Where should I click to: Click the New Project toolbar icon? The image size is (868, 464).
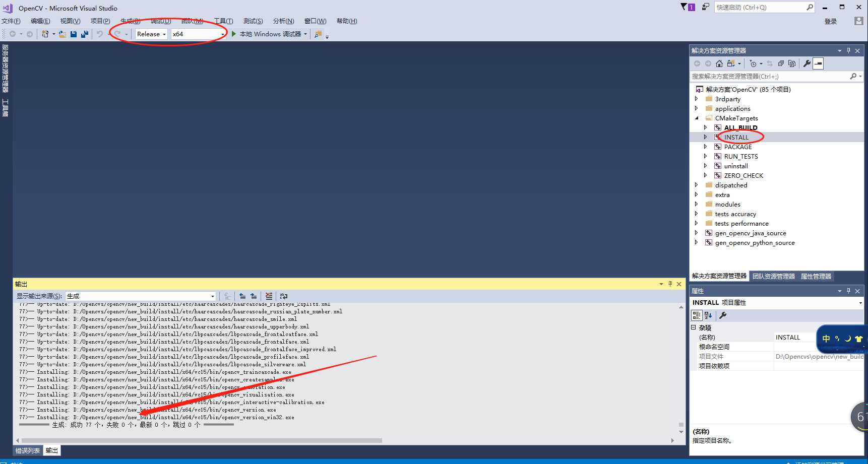pyautogui.click(x=45, y=34)
